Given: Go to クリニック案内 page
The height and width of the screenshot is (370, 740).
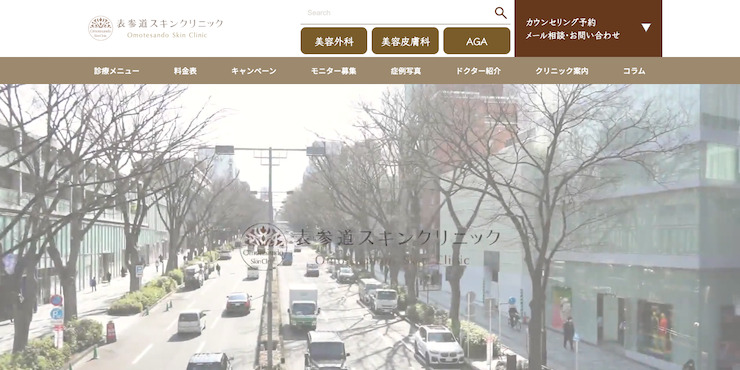Looking at the screenshot, I should point(562,71).
